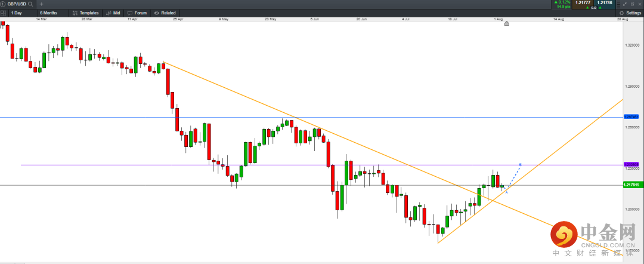The image size is (644, 264).
Task: Click the gray marker on the time axis
Action: point(507,23)
